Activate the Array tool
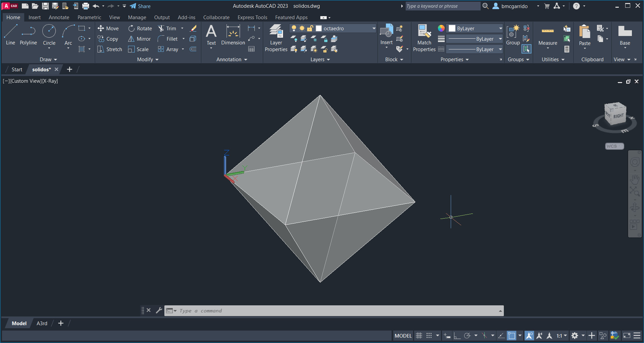 (x=168, y=49)
